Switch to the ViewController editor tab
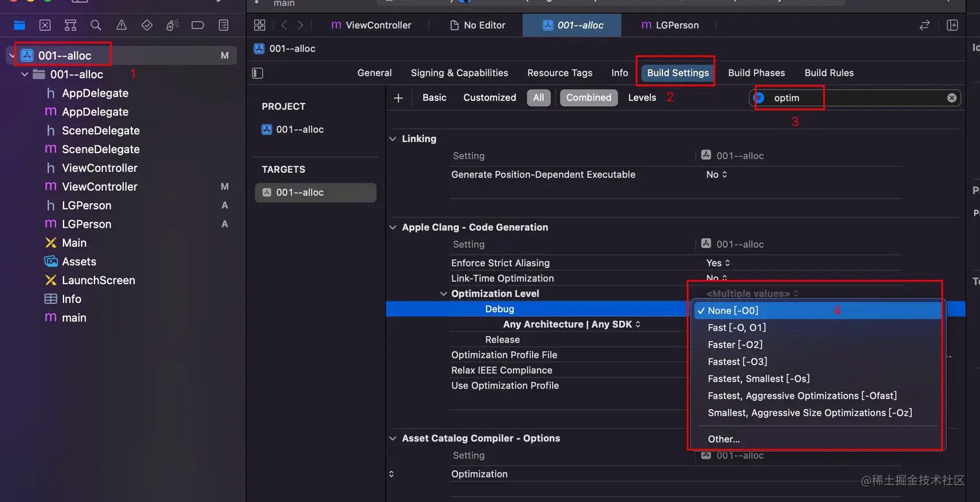Viewport: 980px width, 502px height. tap(371, 25)
